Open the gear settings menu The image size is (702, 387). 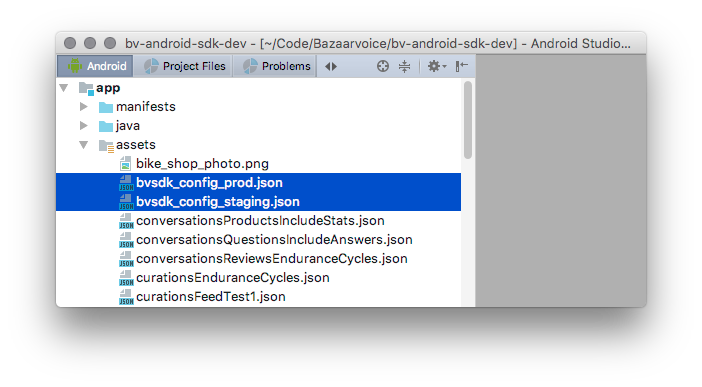(437, 66)
